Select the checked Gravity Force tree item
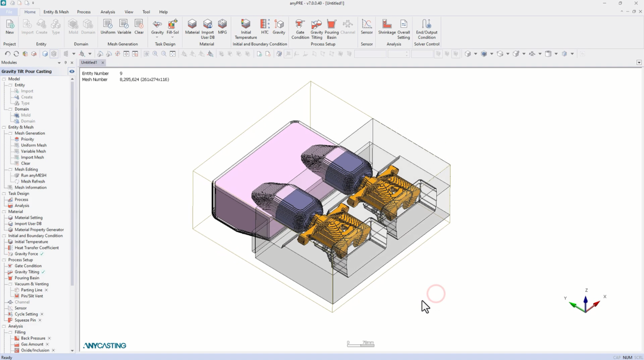The image size is (644, 360). [x=26, y=254]
